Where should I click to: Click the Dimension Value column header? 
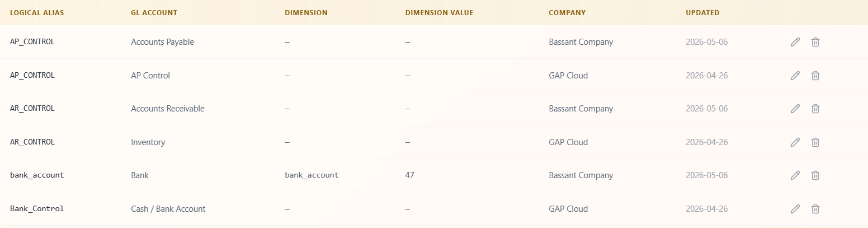click(439, 12)
